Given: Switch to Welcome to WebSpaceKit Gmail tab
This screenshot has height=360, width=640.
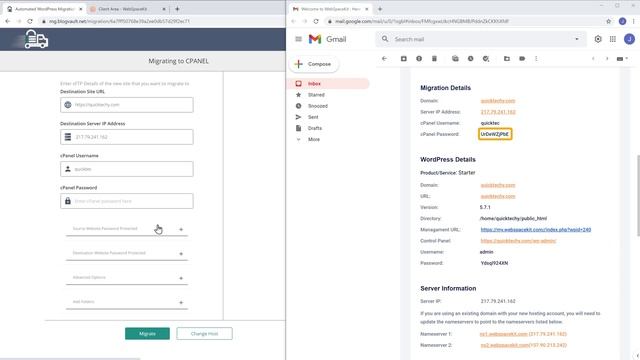Looking at the screenshot, I should click(330, 9).
